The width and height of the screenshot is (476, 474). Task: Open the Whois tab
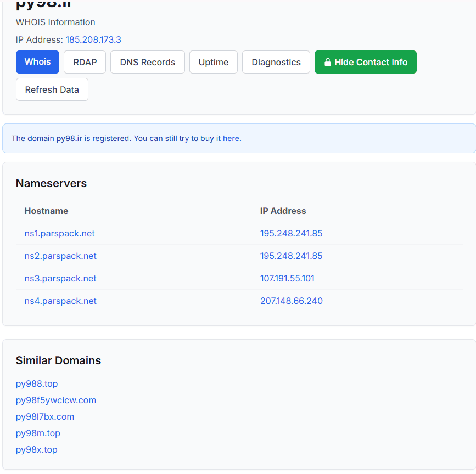tap(38, 62)
